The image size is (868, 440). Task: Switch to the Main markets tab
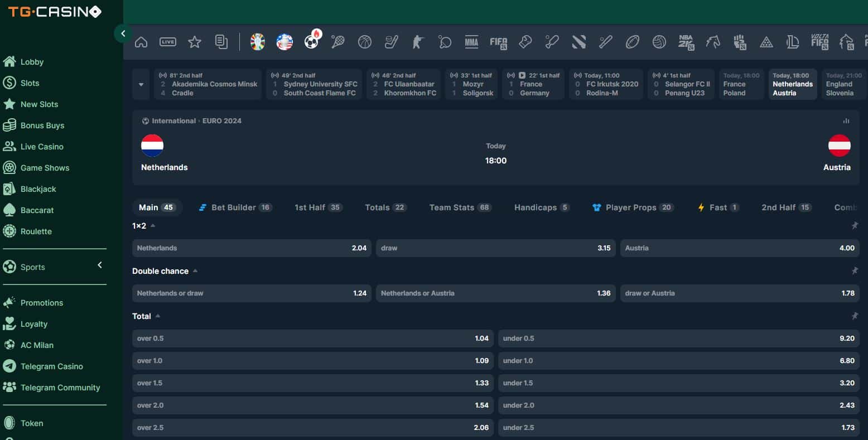pyautogui.click(x=157, y=207)
